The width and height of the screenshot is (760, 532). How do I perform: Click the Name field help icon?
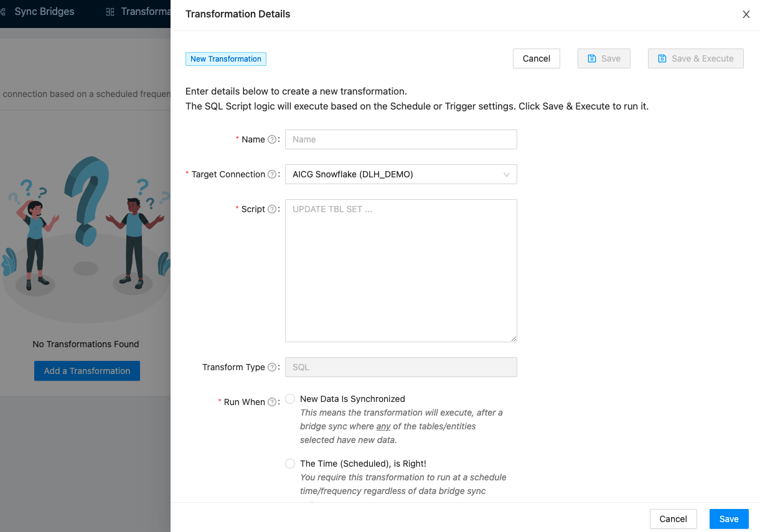click(x=272, y=139)
